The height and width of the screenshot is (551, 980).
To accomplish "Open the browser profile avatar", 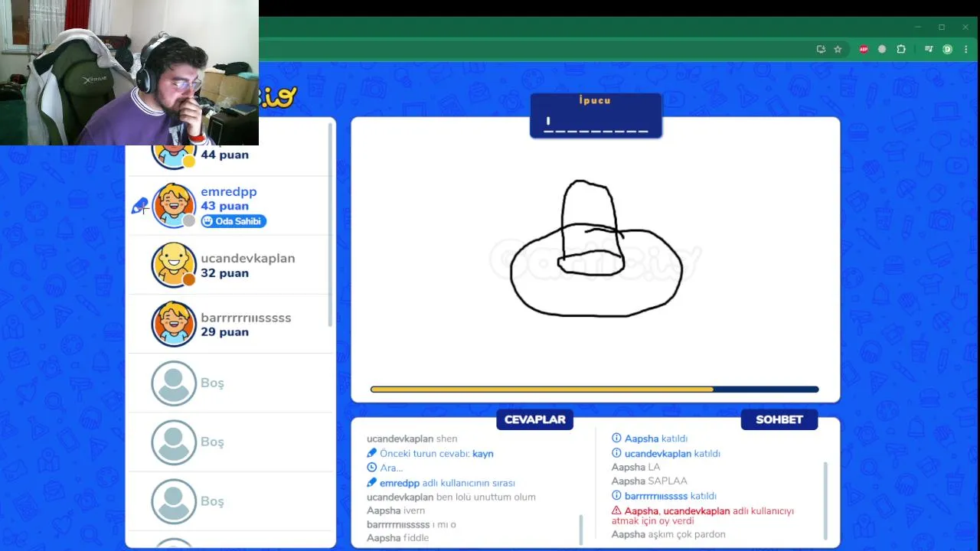I will click(947, 49).
